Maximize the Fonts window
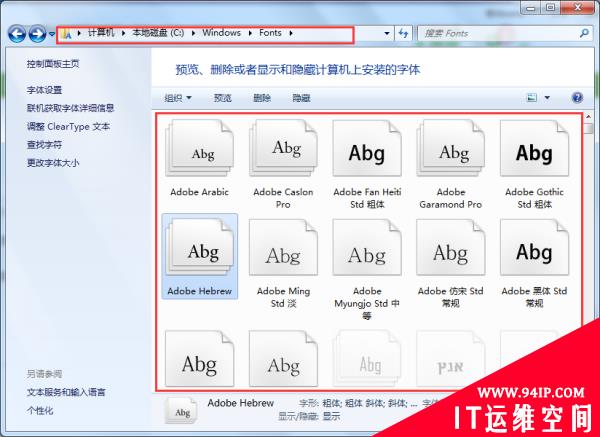The height and width of the screenshot is (437, 600). point(550,8)
